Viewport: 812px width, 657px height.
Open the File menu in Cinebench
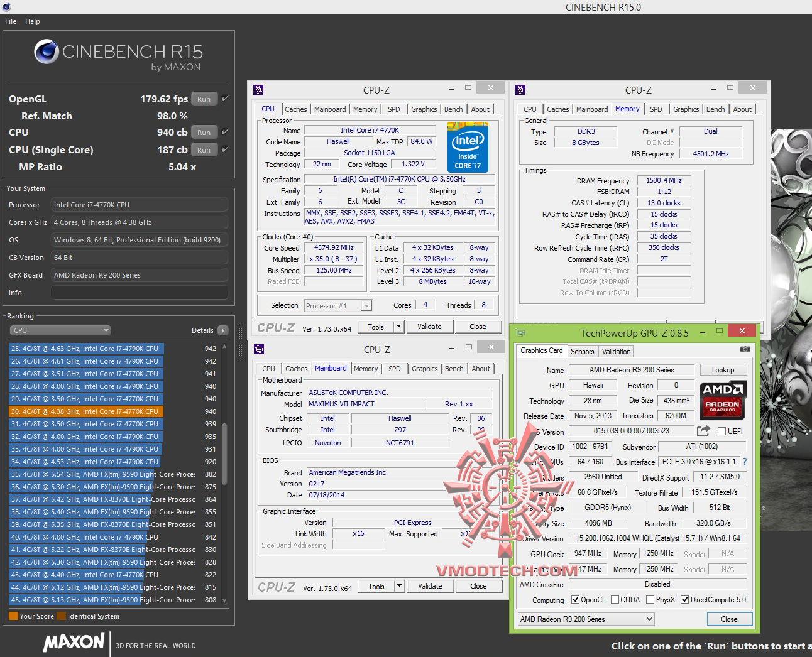coord(11,21)
